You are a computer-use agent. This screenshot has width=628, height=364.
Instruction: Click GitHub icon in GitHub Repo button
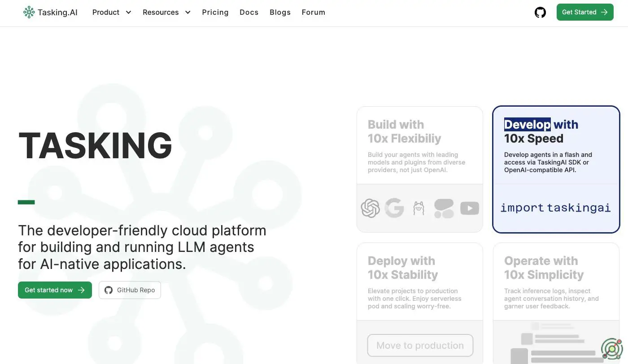click(109, 290)
